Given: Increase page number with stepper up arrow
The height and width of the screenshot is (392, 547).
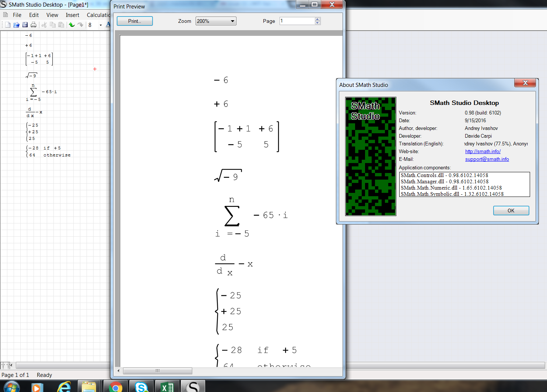Looking at the screenshot, I should coord(318,19).
